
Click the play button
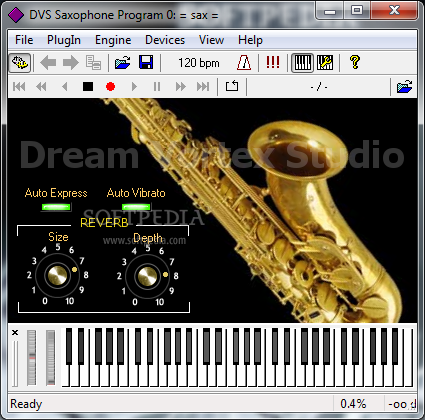(x=134, y=87)
